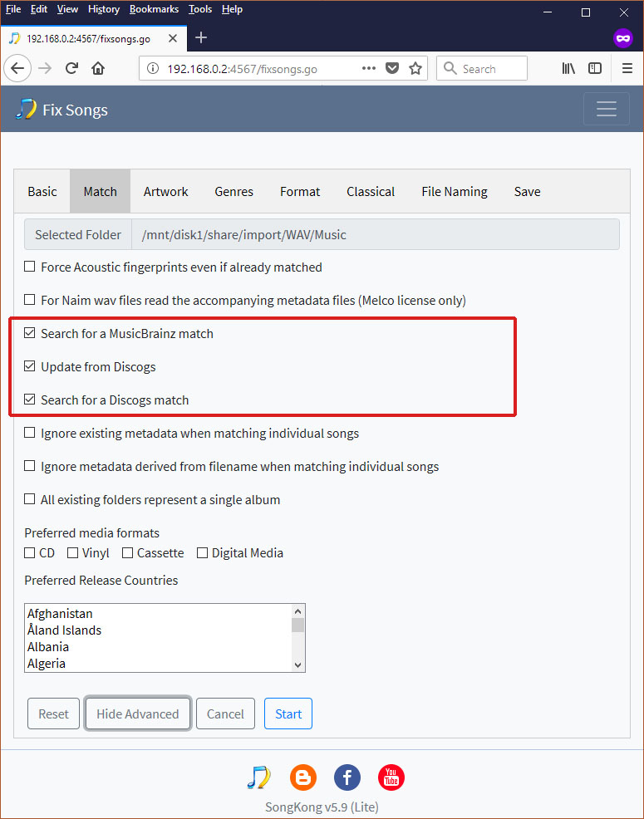
Task: Select Algeria in countries list
Action: coord(159,664)
